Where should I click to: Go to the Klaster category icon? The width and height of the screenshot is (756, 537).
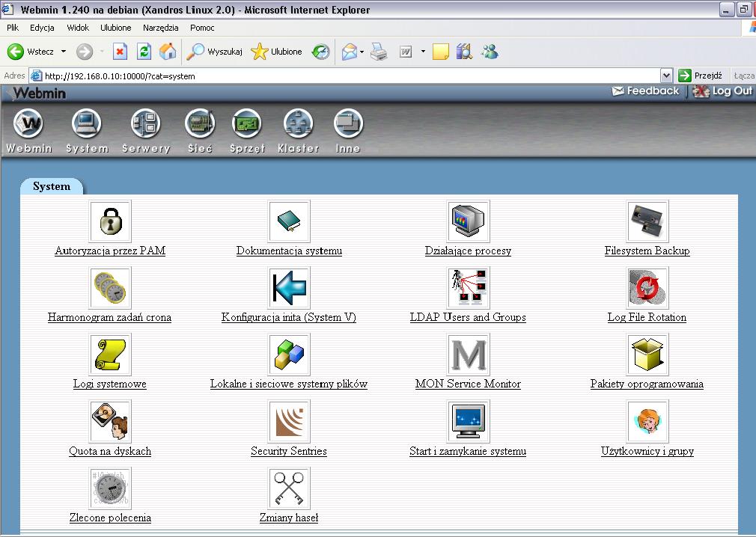(299, 123)
